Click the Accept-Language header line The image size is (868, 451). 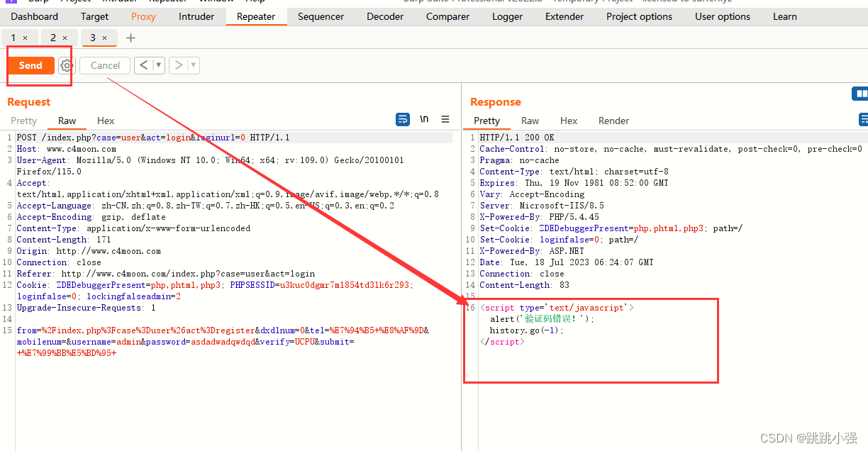tap(206, 206)
